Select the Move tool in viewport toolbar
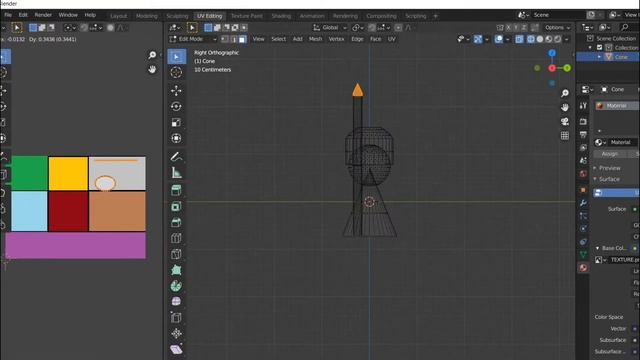 pyautogui.click(x=176, y=90)
